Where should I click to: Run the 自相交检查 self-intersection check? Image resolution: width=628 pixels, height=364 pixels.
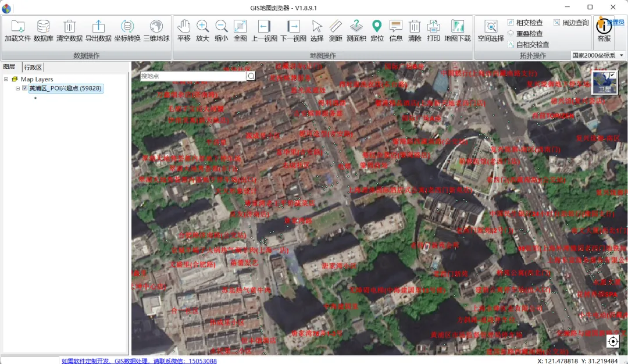click(528, 44)
